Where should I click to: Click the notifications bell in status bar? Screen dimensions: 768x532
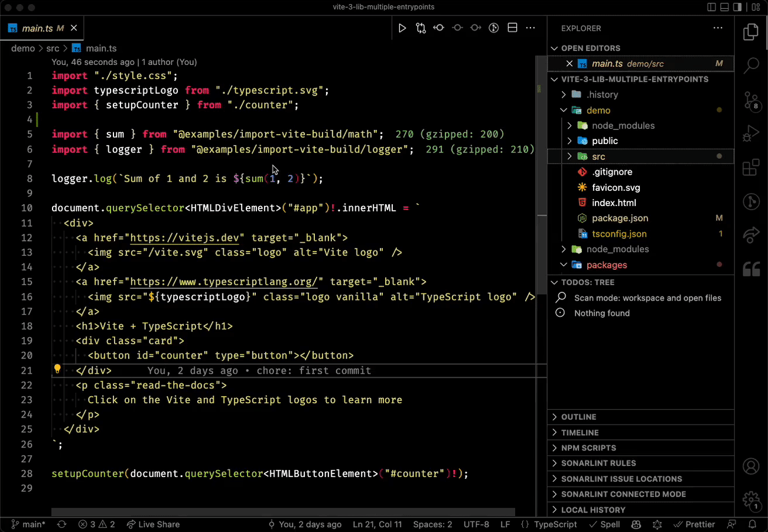[x=752, y=524]
